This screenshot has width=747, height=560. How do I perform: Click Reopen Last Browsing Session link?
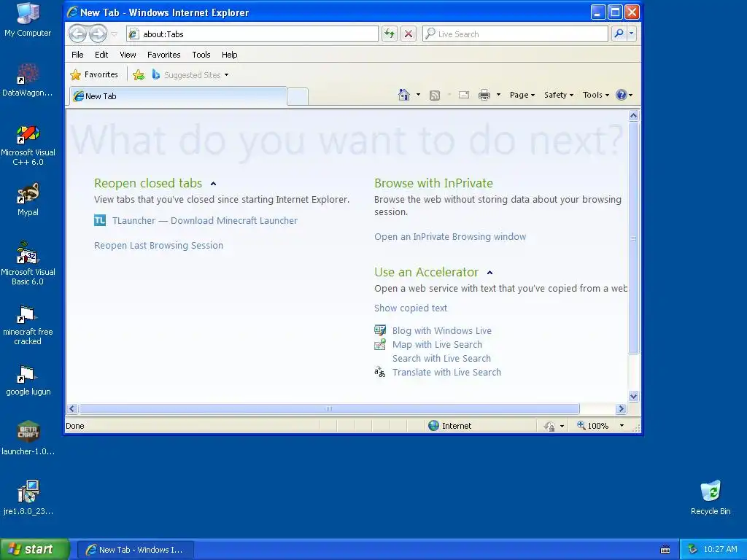pos(158,245)
